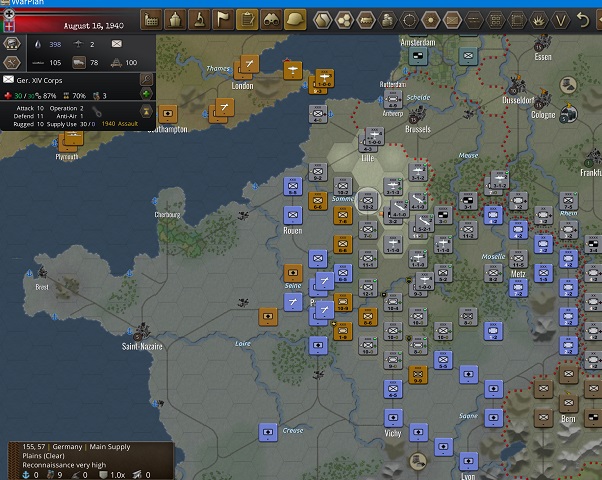This screenshot has width=602, height=480.
Task: Open the naval ship screen icon
Action: click(x=175, y=20)
